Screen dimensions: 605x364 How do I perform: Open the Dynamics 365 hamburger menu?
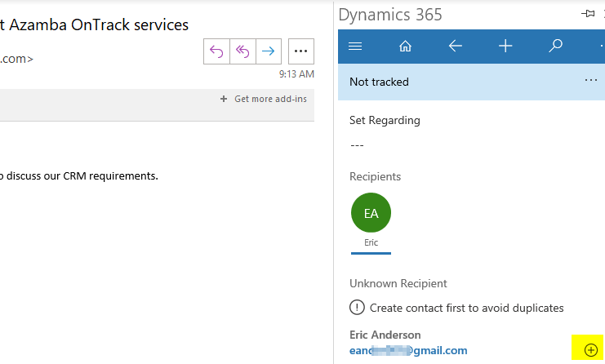click(x=355, y=47)
